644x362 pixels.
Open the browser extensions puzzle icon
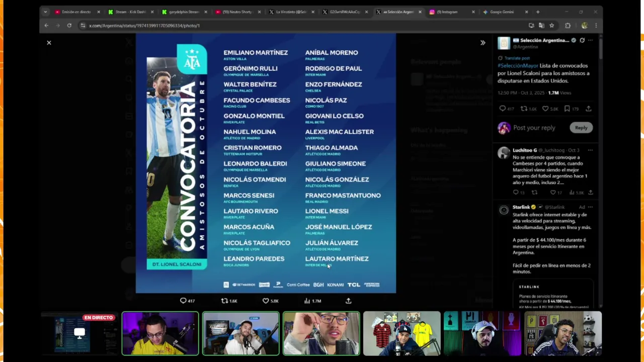point(568,25)
